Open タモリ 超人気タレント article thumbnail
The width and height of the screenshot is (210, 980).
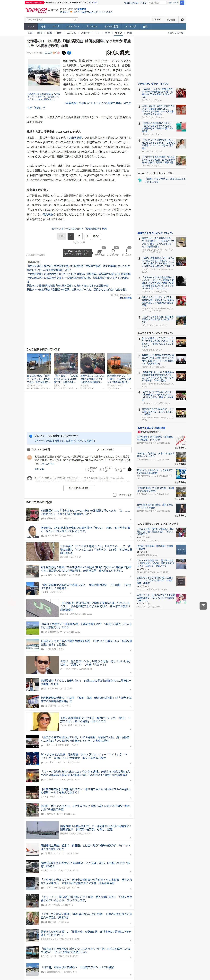[42, 665]
